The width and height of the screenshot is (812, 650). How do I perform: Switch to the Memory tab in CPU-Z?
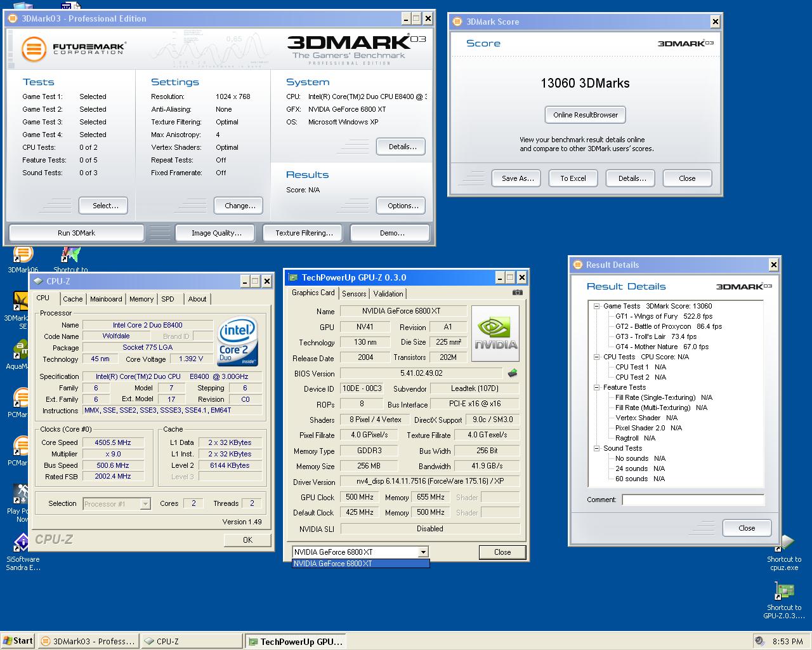pyautogui.click(x=141, y=299)
